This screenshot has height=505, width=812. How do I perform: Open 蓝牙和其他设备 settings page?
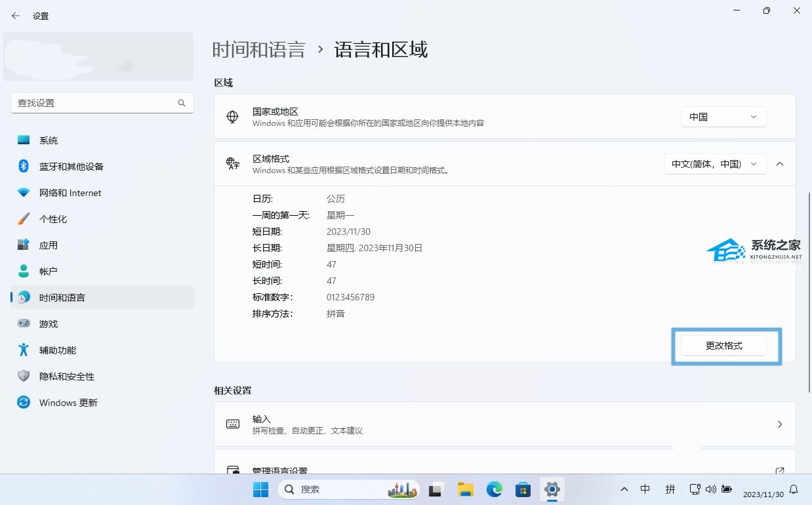(x=71, y=167)
